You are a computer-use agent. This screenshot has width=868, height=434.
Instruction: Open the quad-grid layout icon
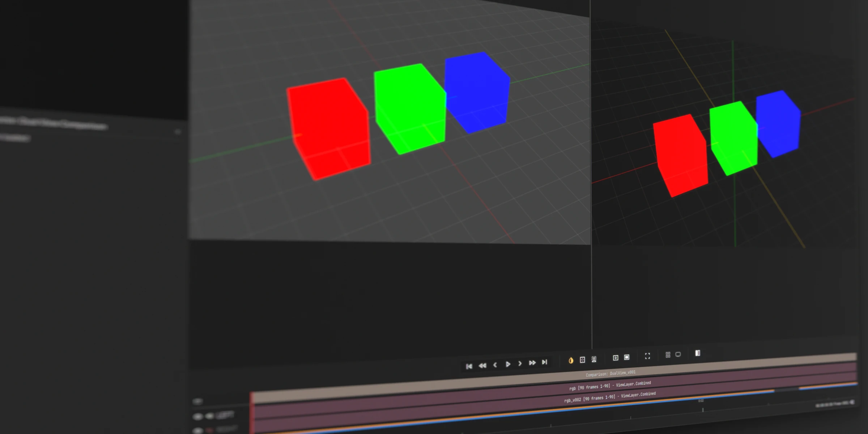(668, 355)
